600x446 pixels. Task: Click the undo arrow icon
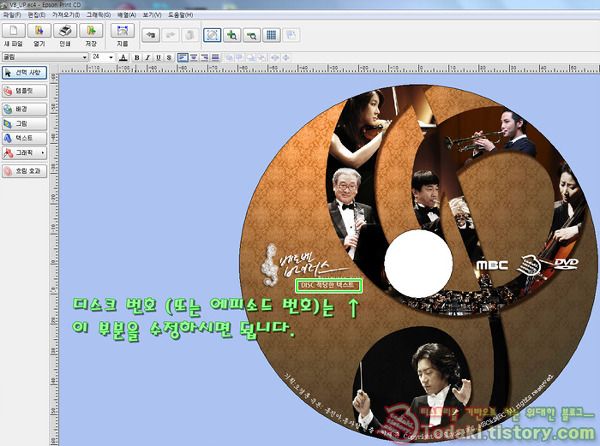[151, 35]
